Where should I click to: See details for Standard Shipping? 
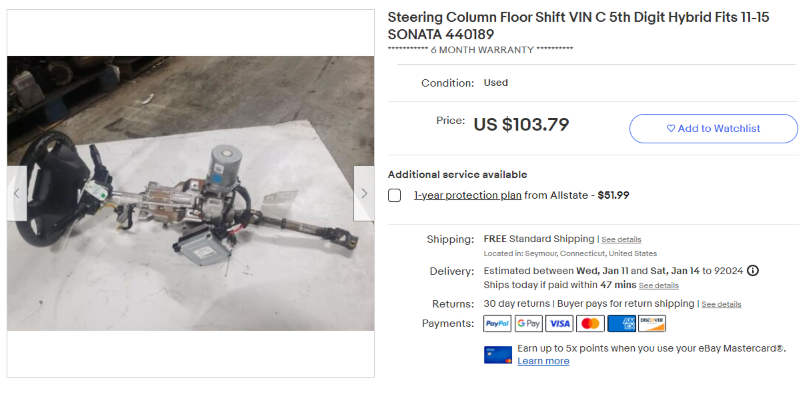[x=621, y=240]
